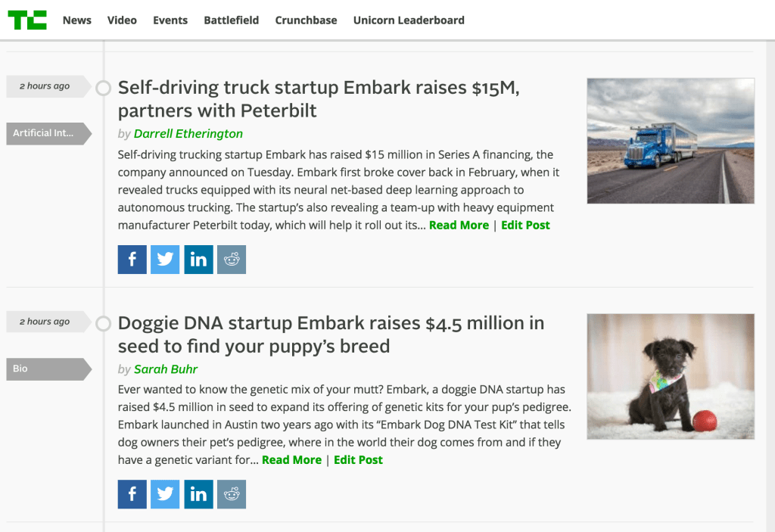
Task: Share the Doggie DNA article on LinkedIn
Action: point(198,494)
